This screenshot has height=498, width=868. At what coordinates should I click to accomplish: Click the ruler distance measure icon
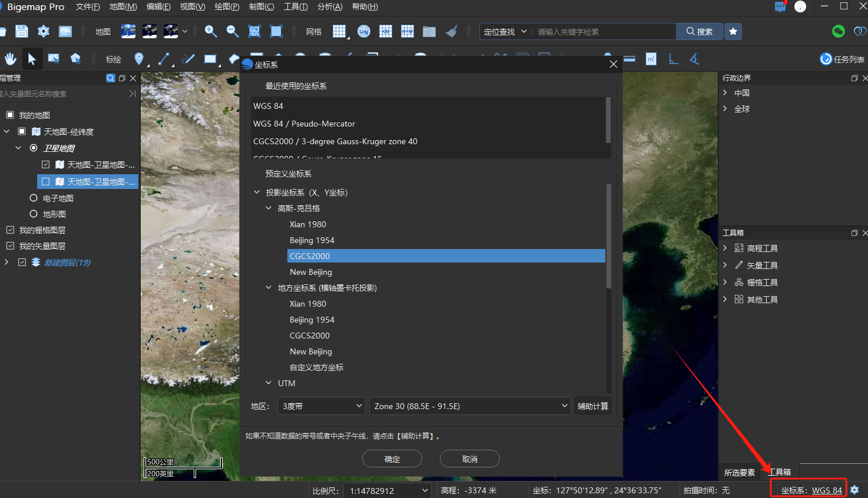tap(630, 59)
